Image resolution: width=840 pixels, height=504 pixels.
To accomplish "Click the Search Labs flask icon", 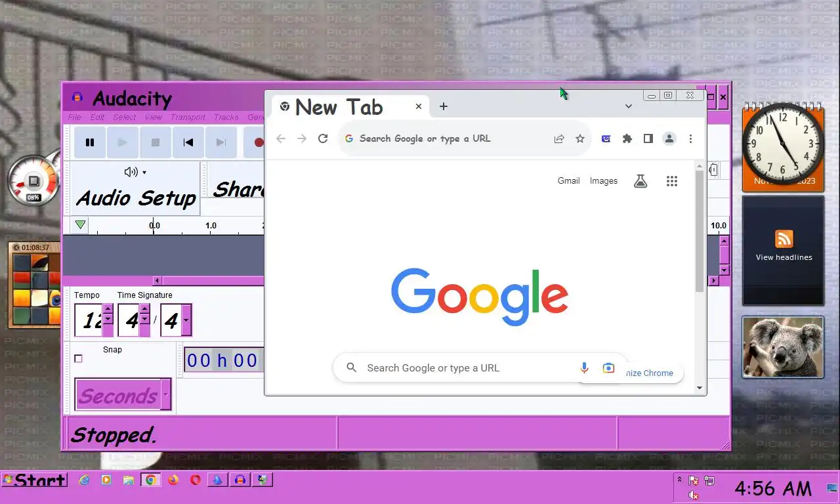I will (x=640, y=181).
